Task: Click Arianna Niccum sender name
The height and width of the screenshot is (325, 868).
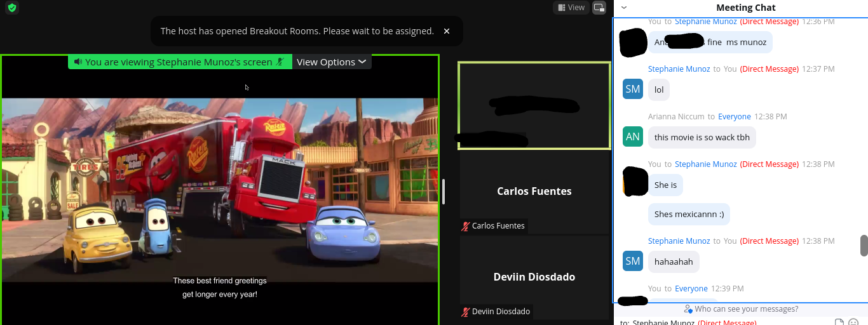Action: [x=676, y=116]
